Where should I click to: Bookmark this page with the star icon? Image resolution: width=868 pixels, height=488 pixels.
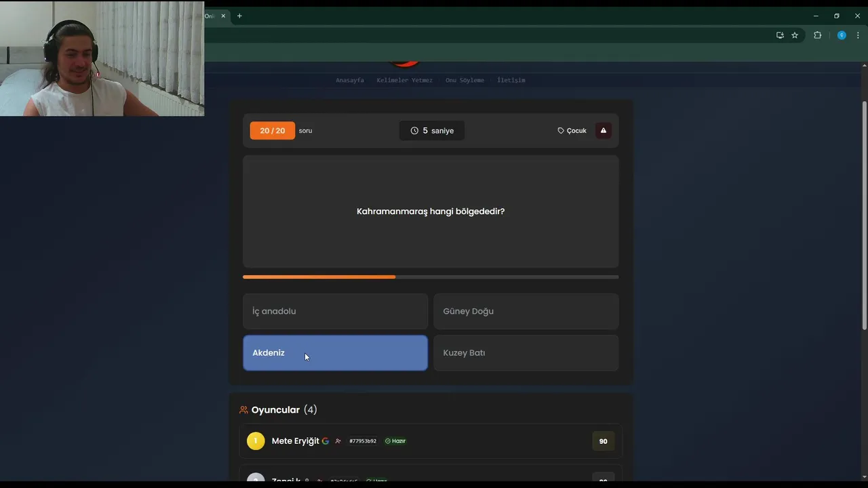(x=795, y=35)
